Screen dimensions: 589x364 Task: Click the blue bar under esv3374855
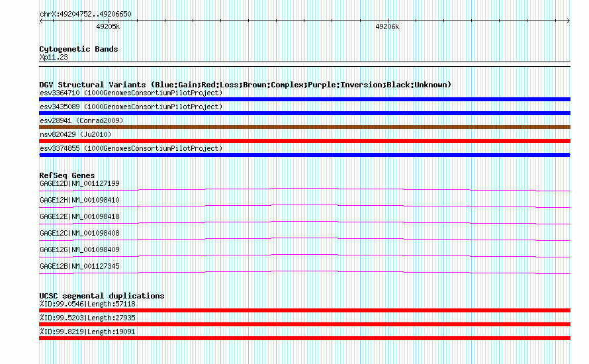pos(304,155)
